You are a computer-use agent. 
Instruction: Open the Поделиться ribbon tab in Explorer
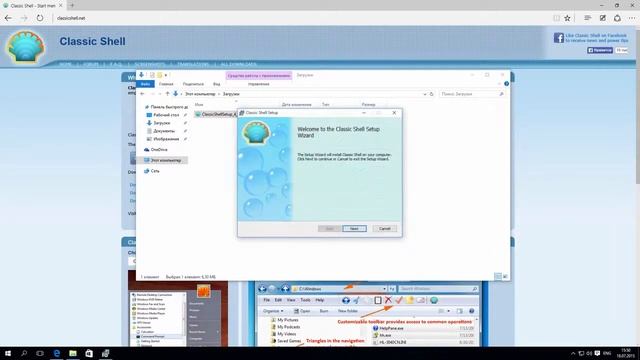193,84
